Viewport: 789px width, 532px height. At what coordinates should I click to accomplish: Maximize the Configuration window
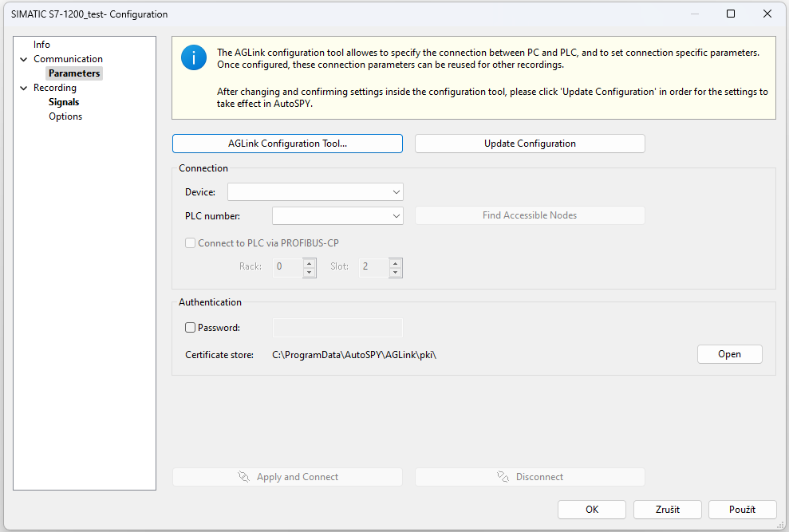point(731,14)
